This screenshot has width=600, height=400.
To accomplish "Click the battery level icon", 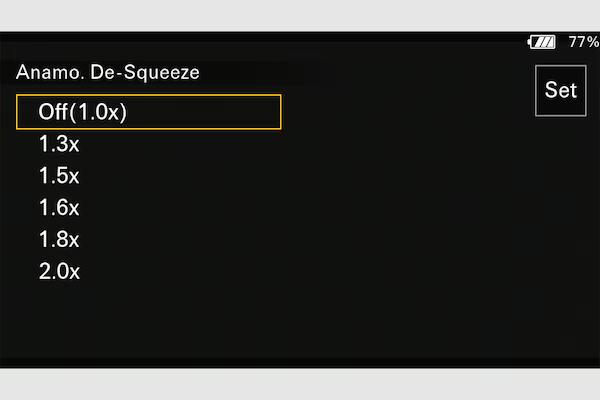I will coord(541,42).
